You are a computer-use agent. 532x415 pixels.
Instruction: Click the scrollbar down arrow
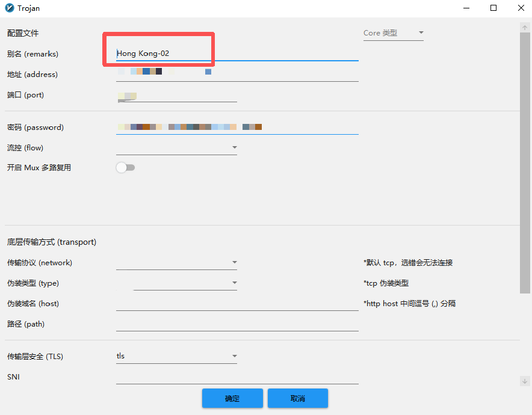pos(525,381)
